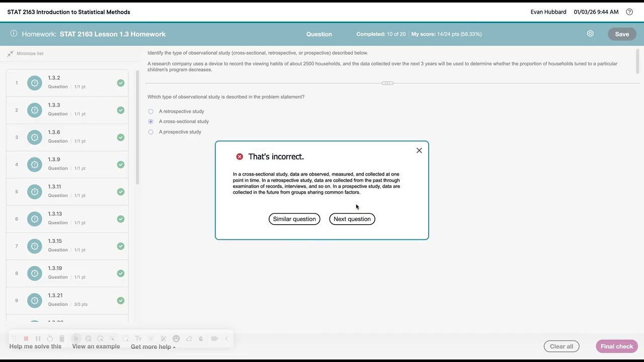This screenshot has width=644, height=362.
Task: Open the emoji smiley tool
Action: 176,339
